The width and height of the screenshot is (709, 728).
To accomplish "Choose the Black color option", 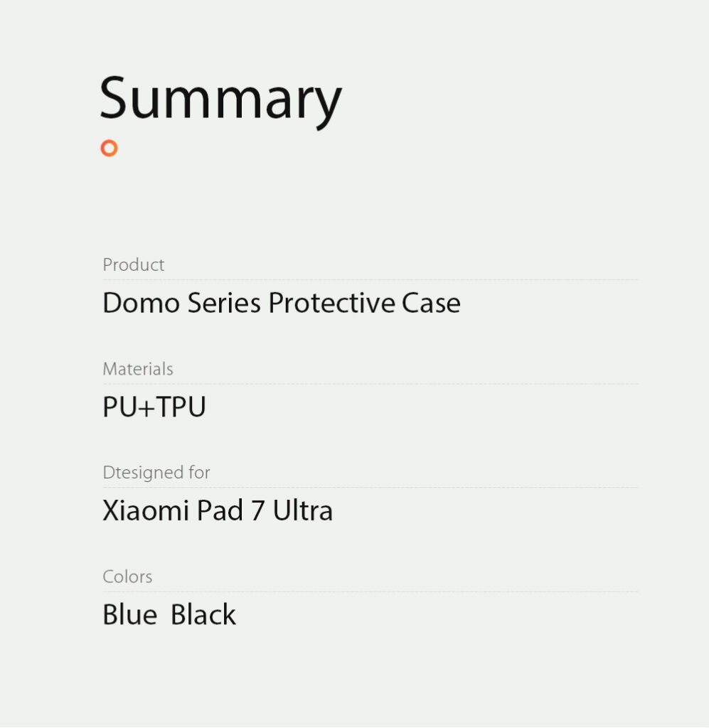I will (x=203, y=615).
